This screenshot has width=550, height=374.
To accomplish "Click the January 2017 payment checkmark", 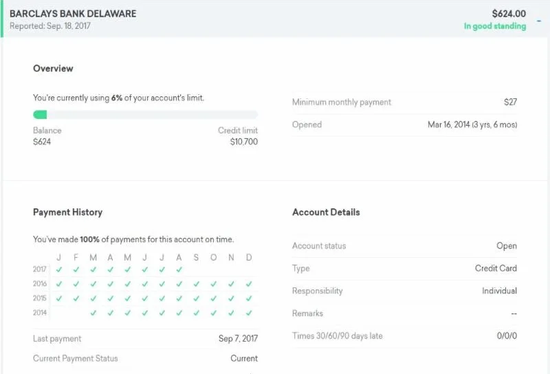I will click(59, 270).
